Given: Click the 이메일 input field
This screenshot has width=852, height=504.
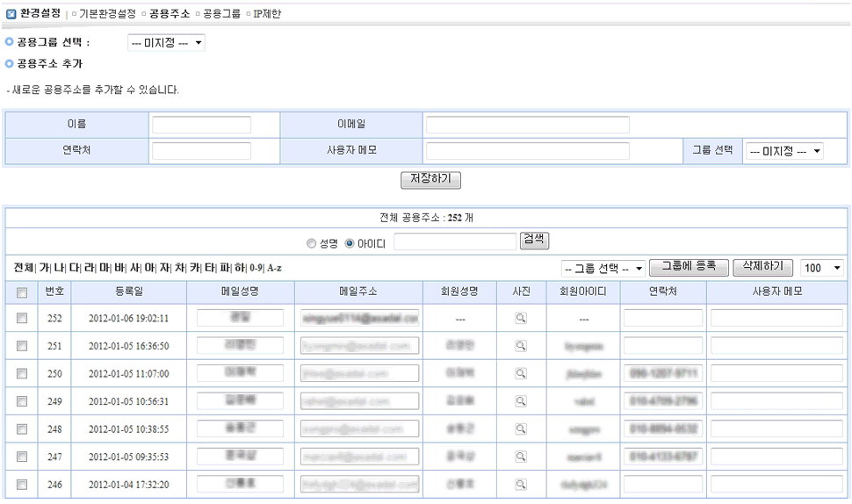Looking at the screenshot, I should (527, 125).
